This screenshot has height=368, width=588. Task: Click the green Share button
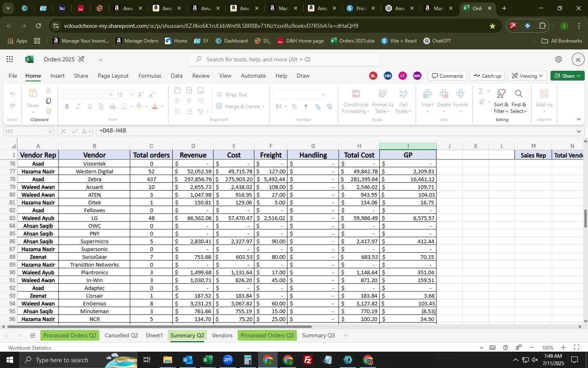(x=568, y=76)
